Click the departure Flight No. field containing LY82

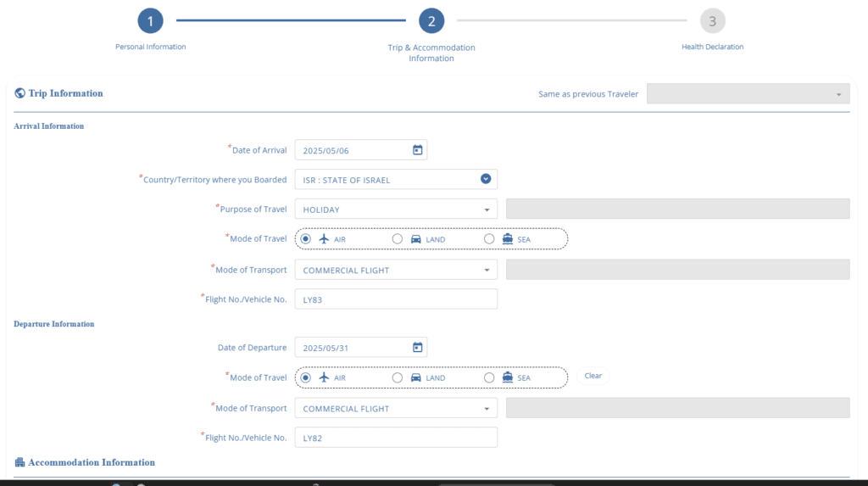point(396,438)
